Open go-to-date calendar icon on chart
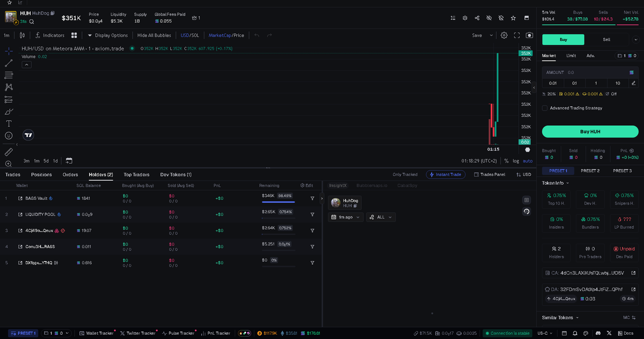Viewport: 644px width, 339px height. (x=69, y=161)
